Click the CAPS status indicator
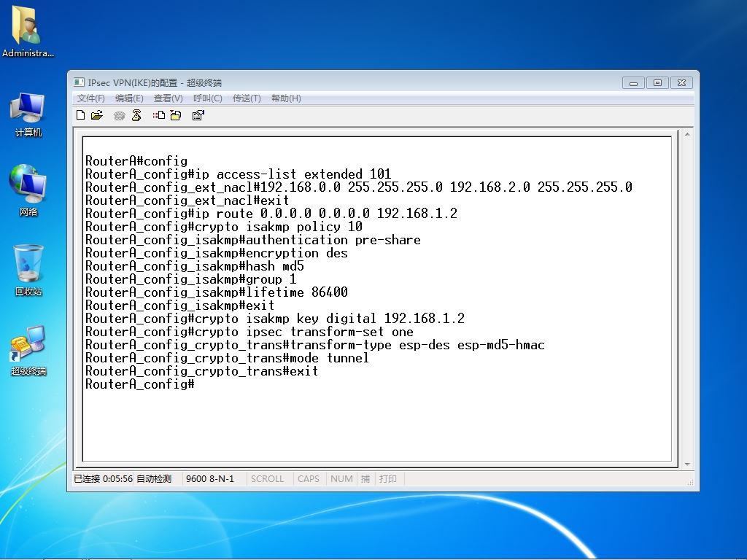747x560 pixels. pyautogui.click(x=309, y=478)
